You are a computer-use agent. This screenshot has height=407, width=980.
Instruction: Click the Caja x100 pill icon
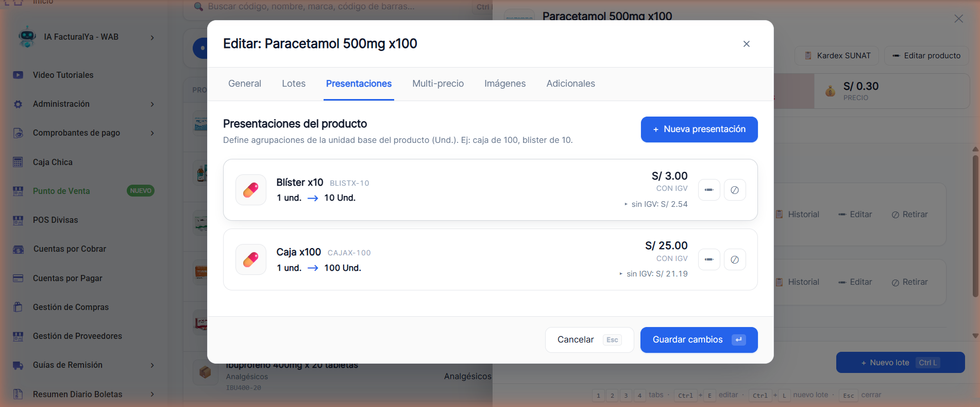pyautogui.click(x=251, y=259)
